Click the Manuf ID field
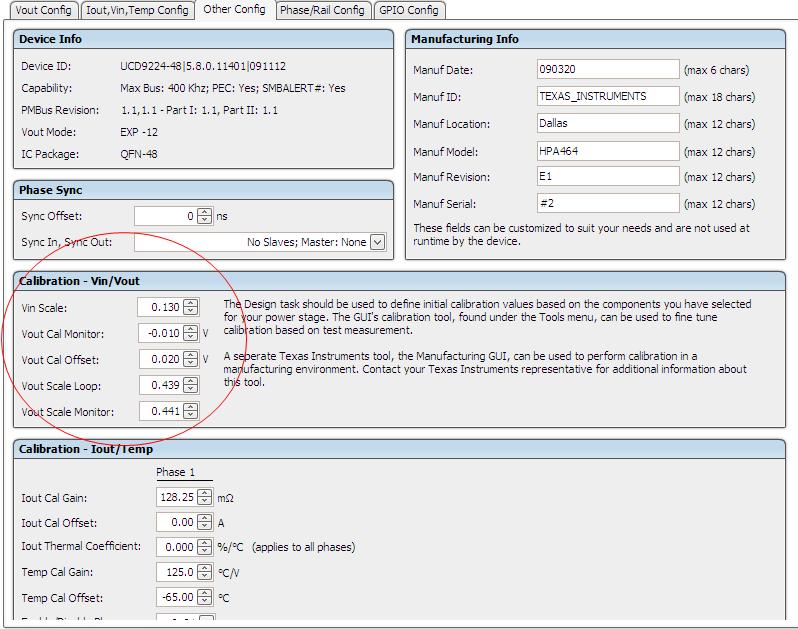Viewport: 798px width, 629px height. (x=608, y=96)
